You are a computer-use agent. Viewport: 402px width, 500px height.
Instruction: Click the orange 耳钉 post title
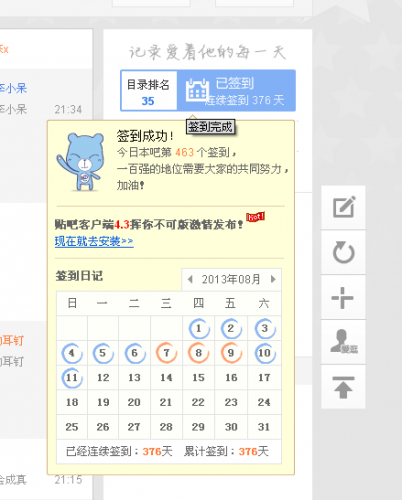(12, 341)
